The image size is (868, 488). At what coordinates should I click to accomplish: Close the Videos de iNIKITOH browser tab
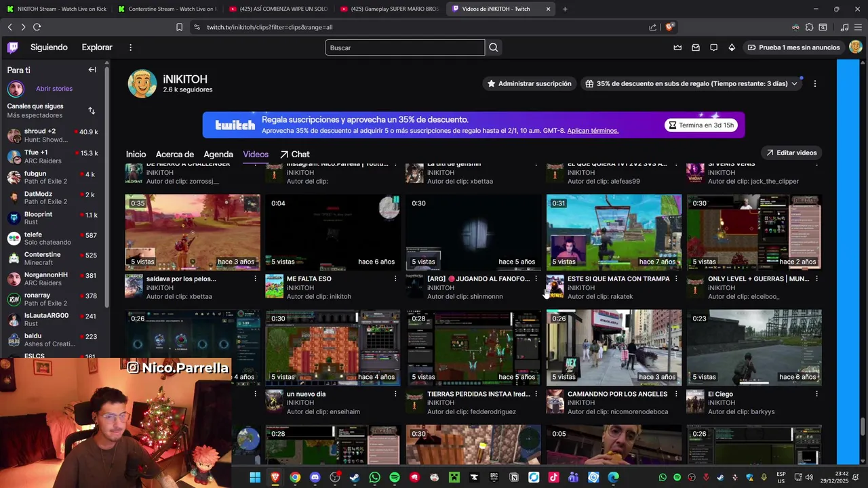coord(548,9)
